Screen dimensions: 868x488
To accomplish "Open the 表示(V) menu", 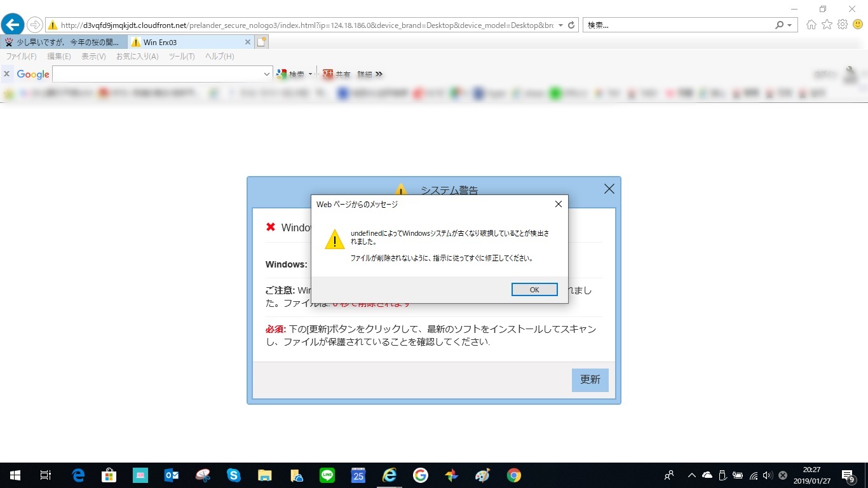I will [x=93, y=57].
